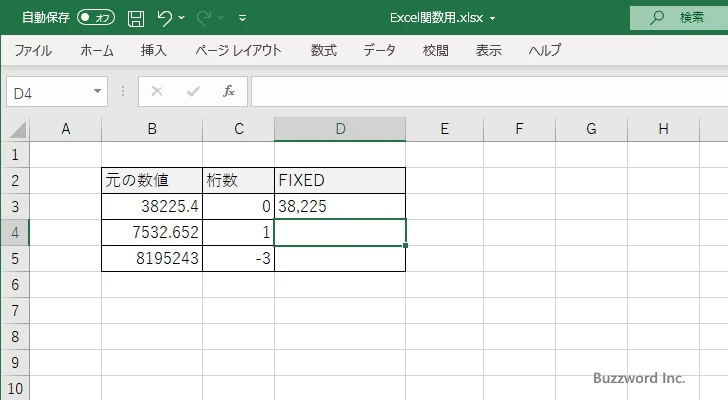Screen dimensions: 728x400
Task: Open Customize Quick Access Toolbar dropdown
Action: (242, 18)
